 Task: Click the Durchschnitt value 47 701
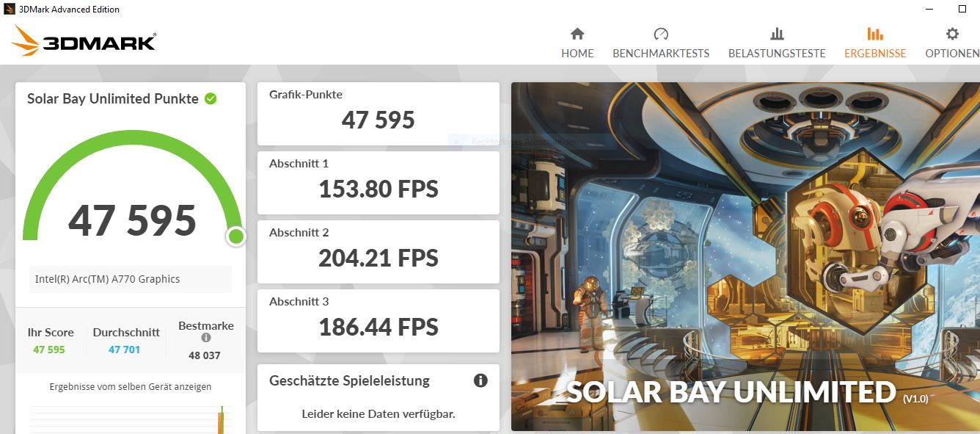pos(124,350)
